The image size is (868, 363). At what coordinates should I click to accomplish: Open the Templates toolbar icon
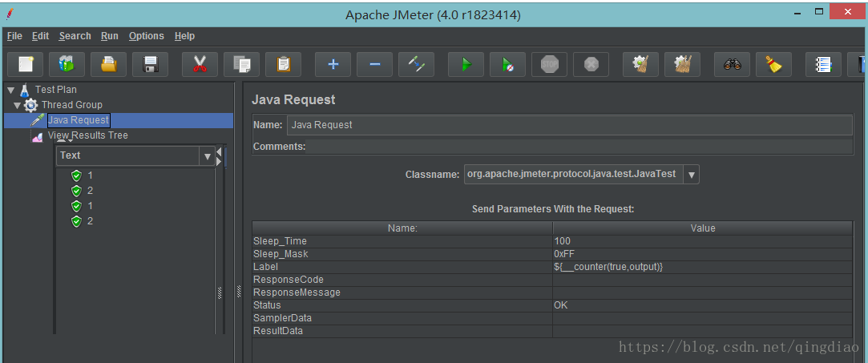tap(67, 65)
